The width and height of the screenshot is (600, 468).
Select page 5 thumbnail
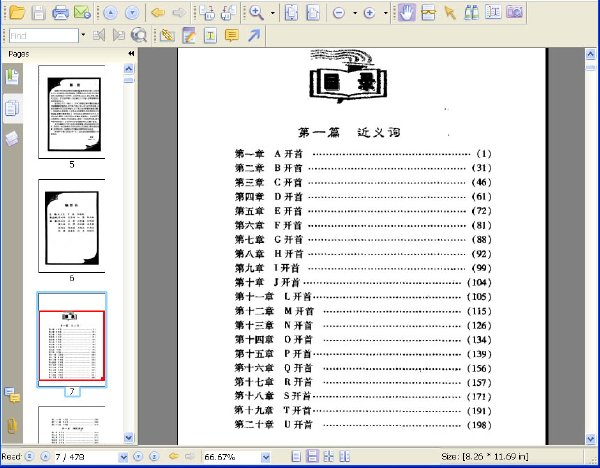(x=72, y=112)
